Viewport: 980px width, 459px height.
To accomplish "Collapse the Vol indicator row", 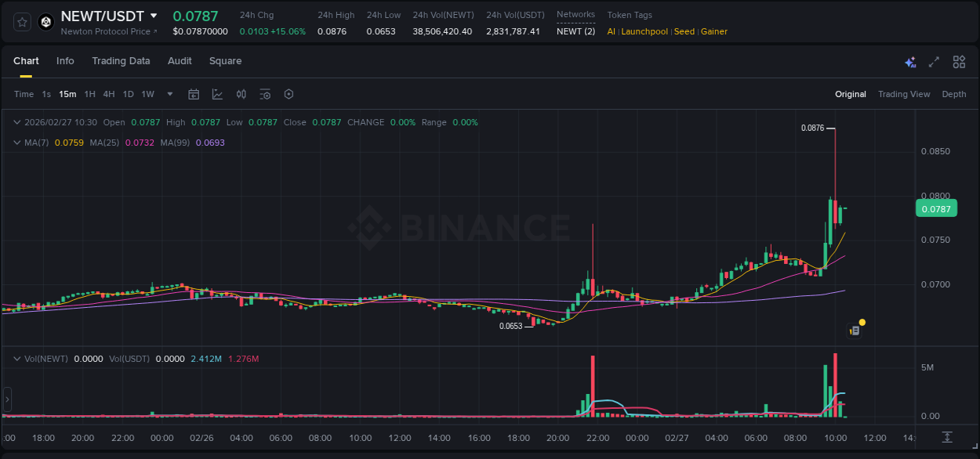I will click(16, 359).
